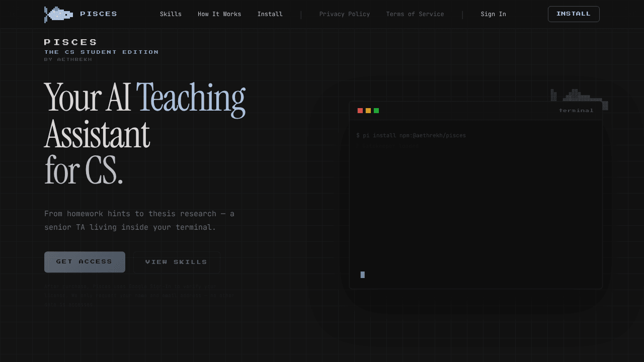The width and height of the screenshot is (644, 362).
Task: Click Sign In in header
Action: pos(494,14)
